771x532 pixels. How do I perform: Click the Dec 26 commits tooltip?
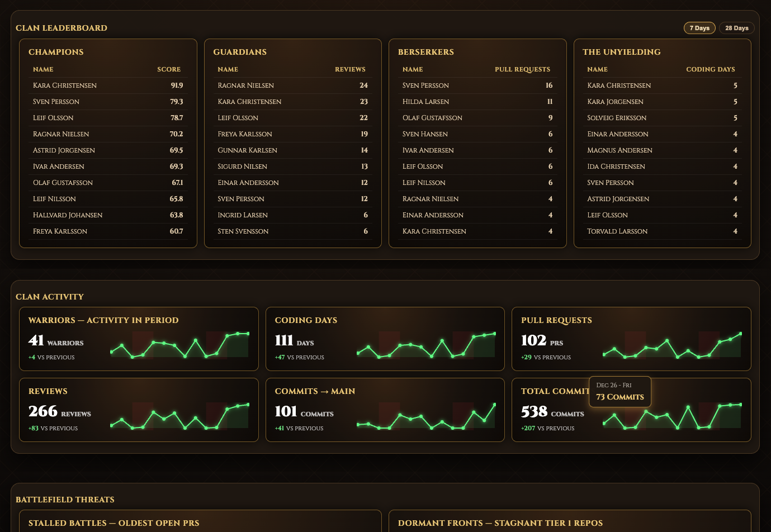coord(619,392)
